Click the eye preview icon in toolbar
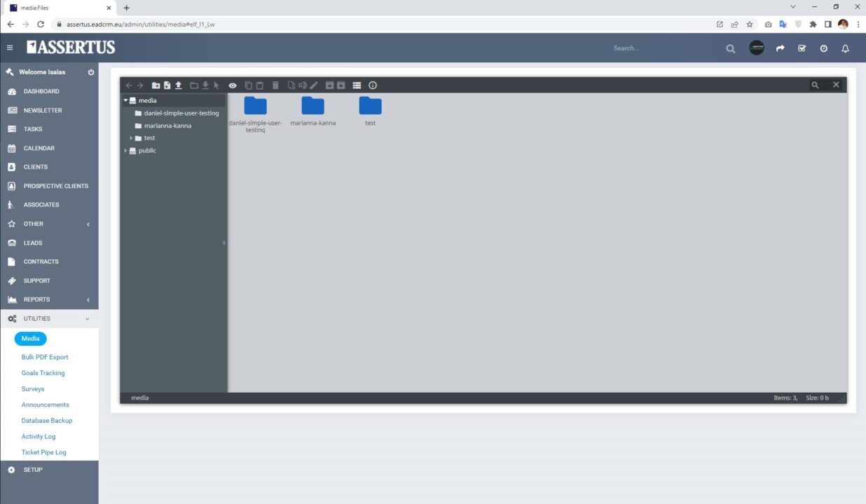This screenshot has height=504, width=866. coord(233,85)
